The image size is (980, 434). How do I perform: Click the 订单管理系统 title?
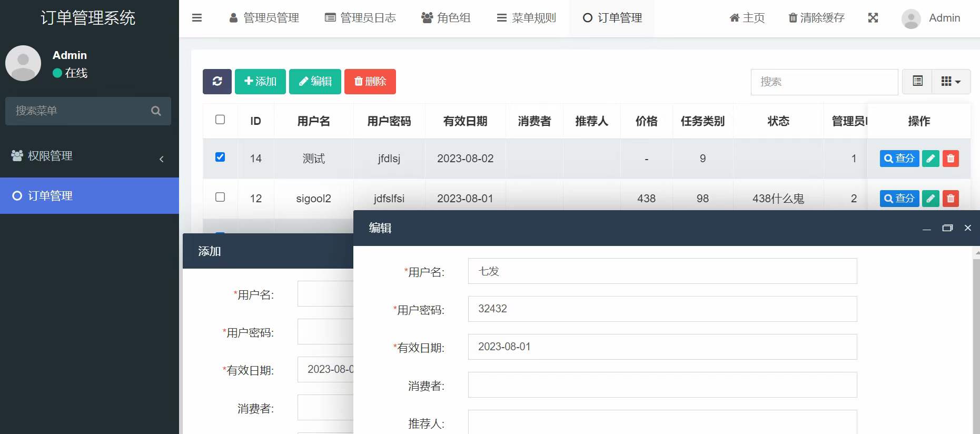coord(88,18)
